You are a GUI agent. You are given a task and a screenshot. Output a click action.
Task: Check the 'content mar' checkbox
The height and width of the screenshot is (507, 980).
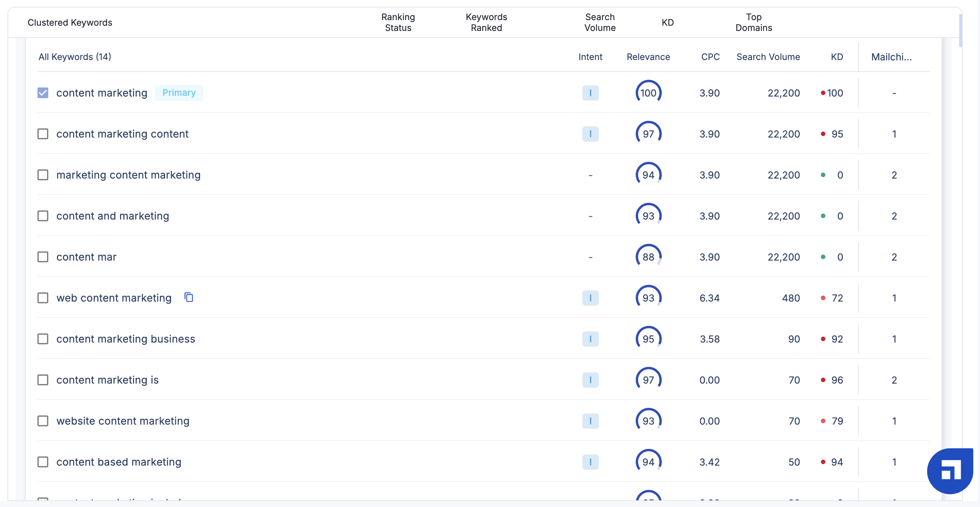point(43,257)
